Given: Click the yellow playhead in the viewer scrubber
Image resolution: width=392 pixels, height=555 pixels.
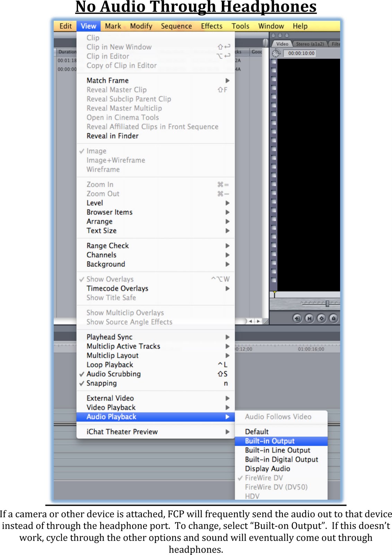Looking at the screenshot, I should 275,294.
